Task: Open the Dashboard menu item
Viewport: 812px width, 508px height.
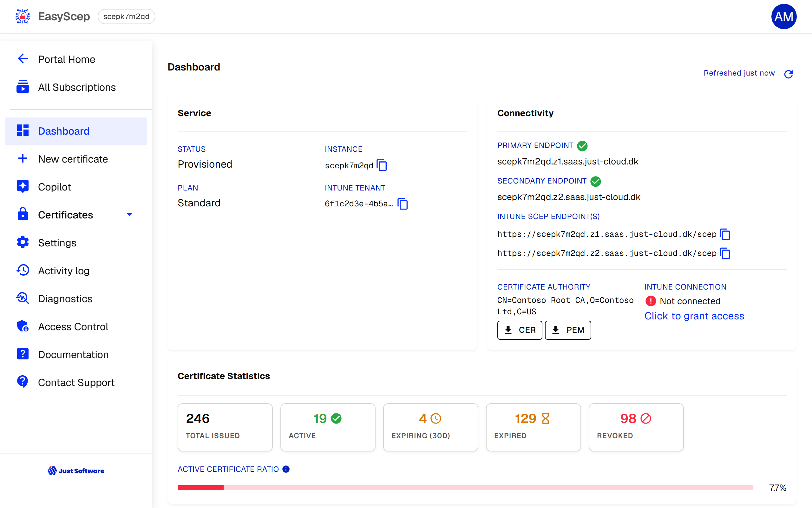Action: pyautogui.click(x=76, y=131)
